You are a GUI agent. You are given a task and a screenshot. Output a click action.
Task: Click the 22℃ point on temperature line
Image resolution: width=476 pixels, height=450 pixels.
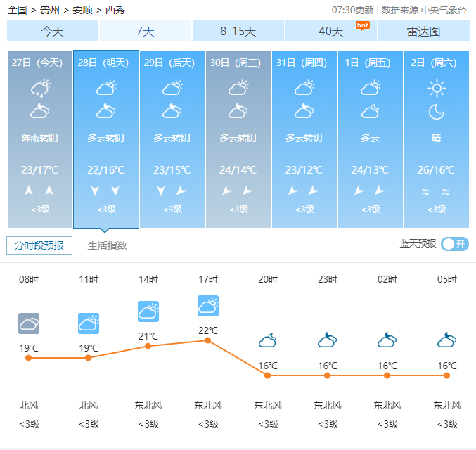click(x=208, y=340)
